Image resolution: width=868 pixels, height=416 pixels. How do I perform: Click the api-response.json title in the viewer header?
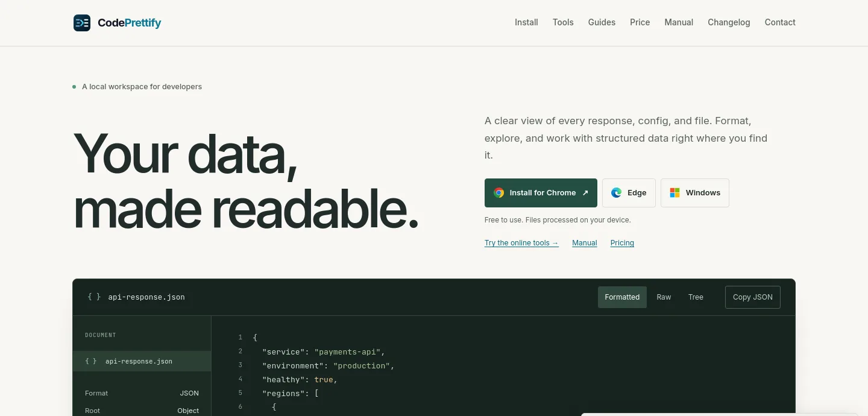[146, 297]
